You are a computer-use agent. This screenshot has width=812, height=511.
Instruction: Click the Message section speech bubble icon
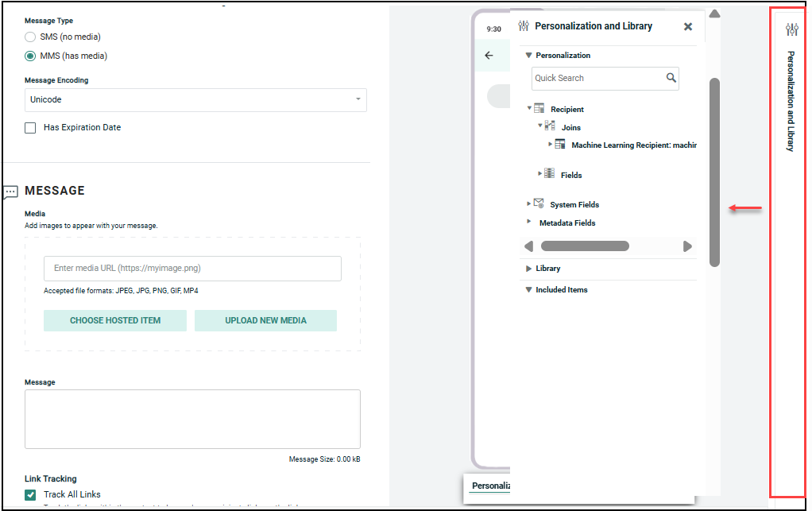[10, 192]
